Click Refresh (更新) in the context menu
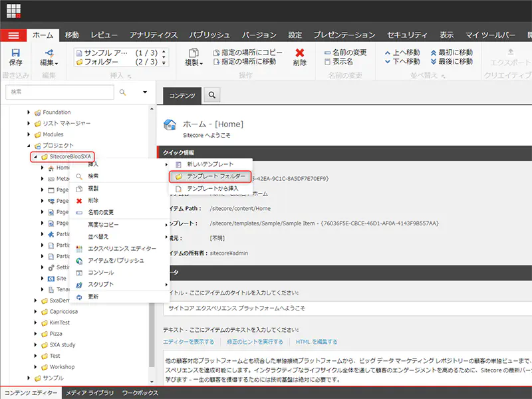532x399 pixels. [120, 297]
